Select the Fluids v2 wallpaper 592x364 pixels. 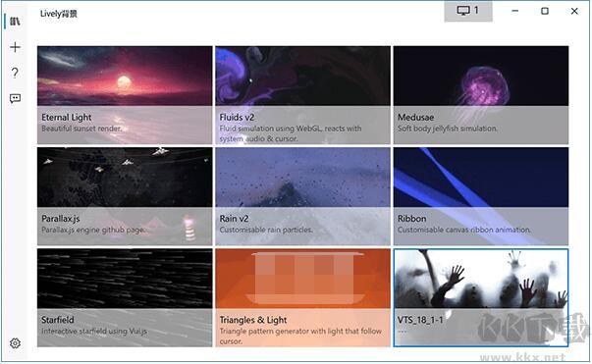pos(302,95)
